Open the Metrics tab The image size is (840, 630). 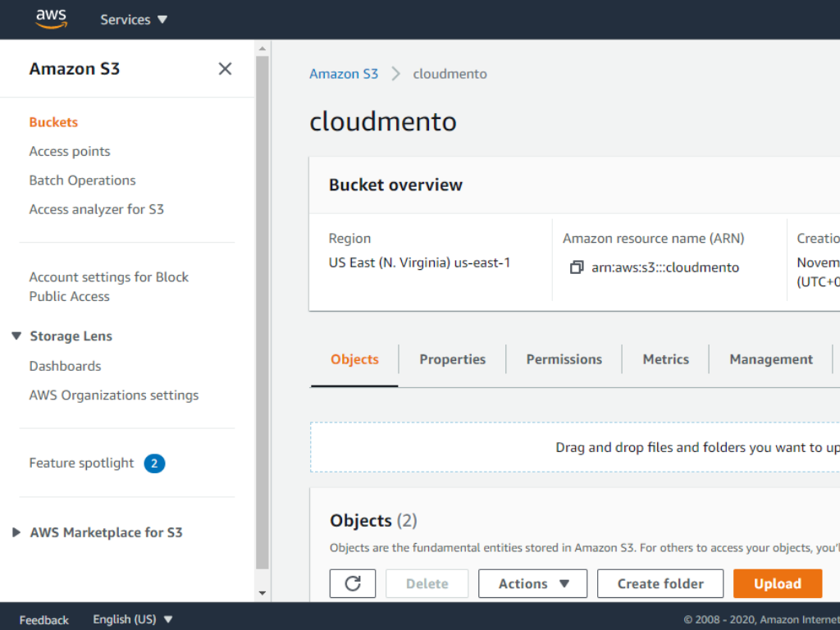[x=665, y=359]
